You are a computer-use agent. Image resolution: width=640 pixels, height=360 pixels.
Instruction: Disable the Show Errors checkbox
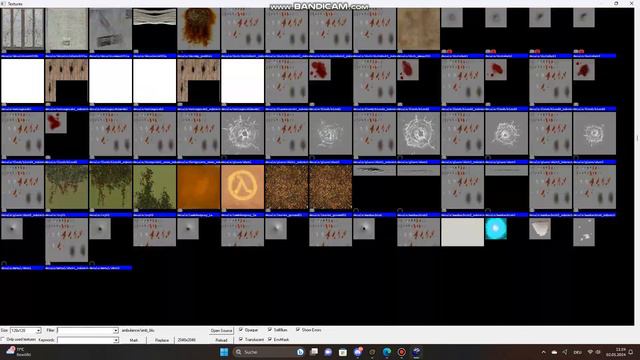click(x=298, y=329)
